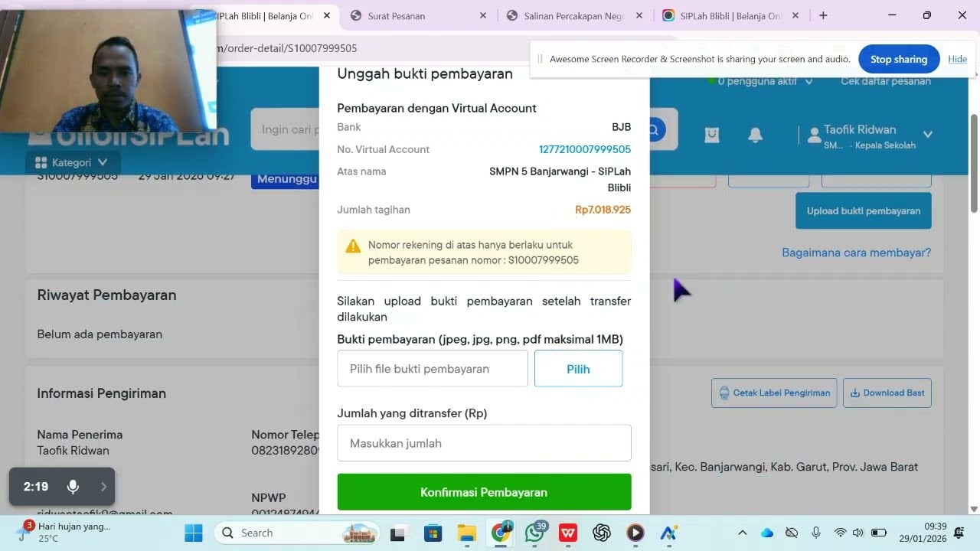Click the system tray microphone icon
980x551 pixels.
click(x=816, y=533)
